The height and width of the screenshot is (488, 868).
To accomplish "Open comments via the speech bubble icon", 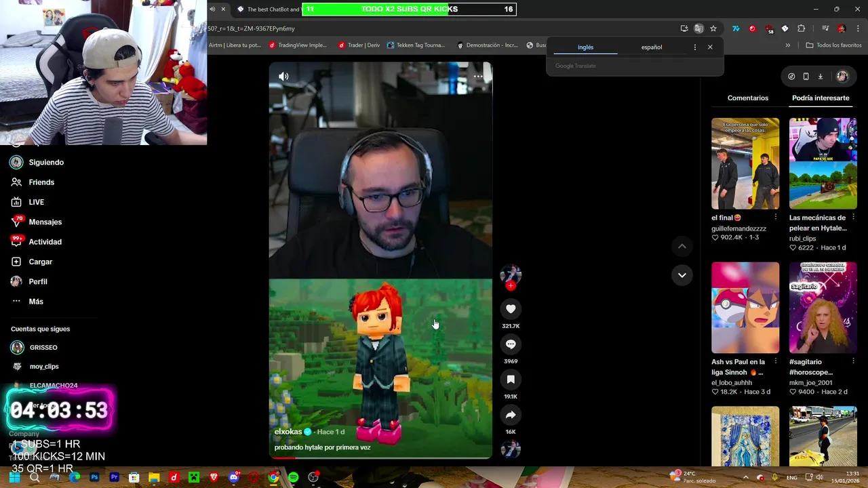I will click(511, 344).
